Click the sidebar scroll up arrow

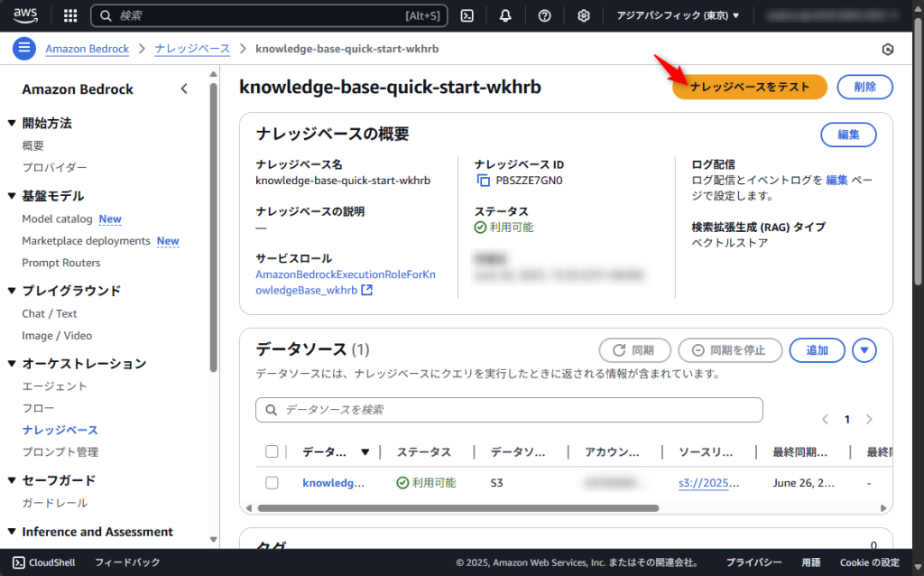[213, 74]
